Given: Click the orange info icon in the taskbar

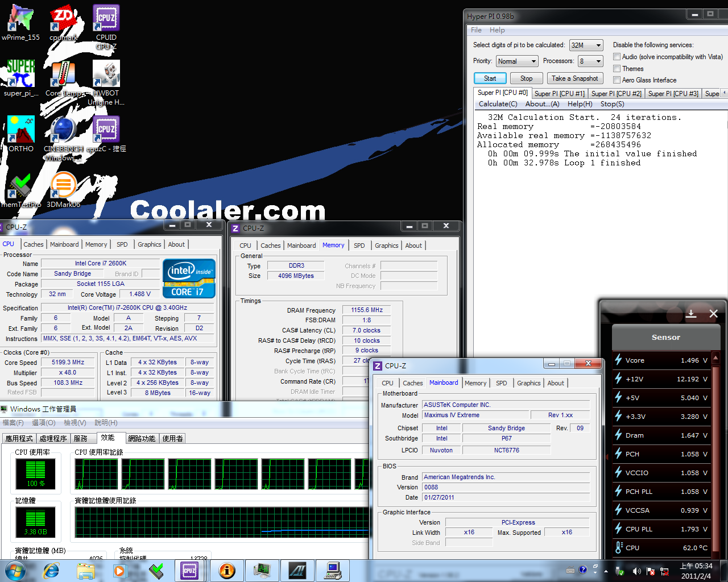Looking at the screenshot, I should tap(227, 571).
